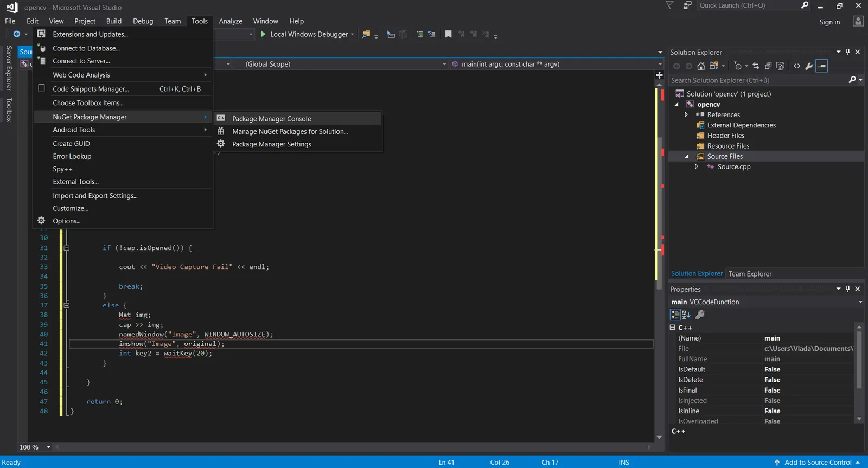Click the Pending Changes Filter clock icon

(738, 66)
